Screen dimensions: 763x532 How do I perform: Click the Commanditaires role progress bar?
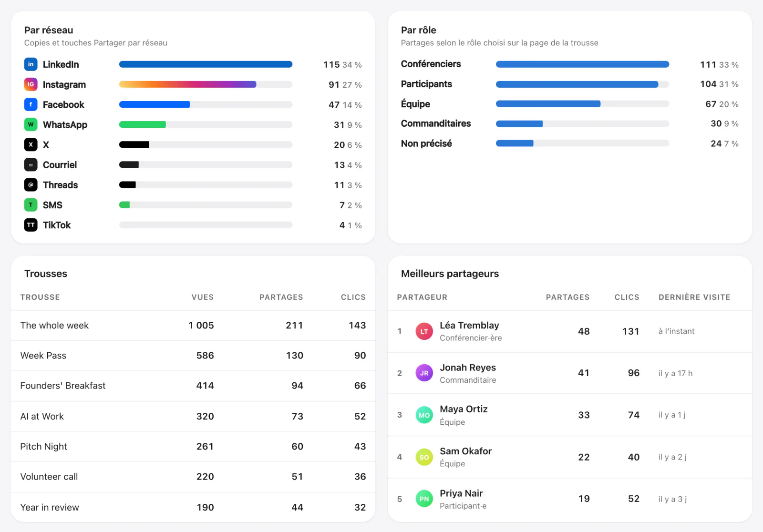(x=582, y=124)
